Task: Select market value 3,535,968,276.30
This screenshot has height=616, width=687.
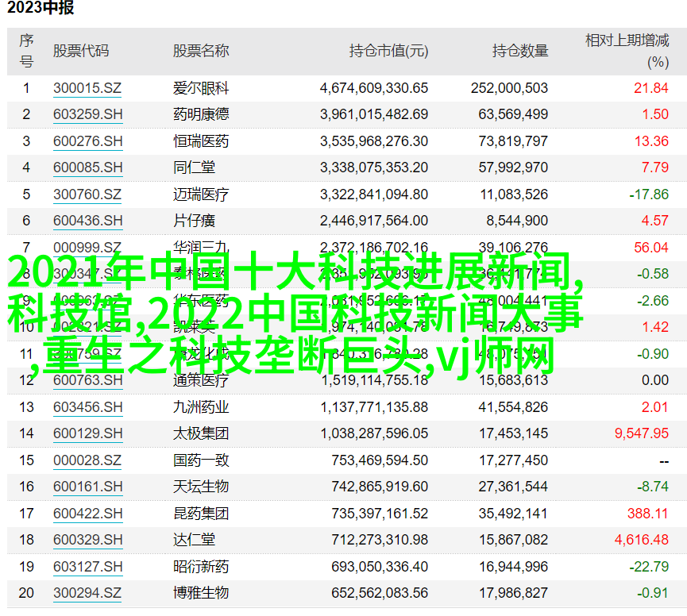Action: pyautogui.click(x=374, y=141)
